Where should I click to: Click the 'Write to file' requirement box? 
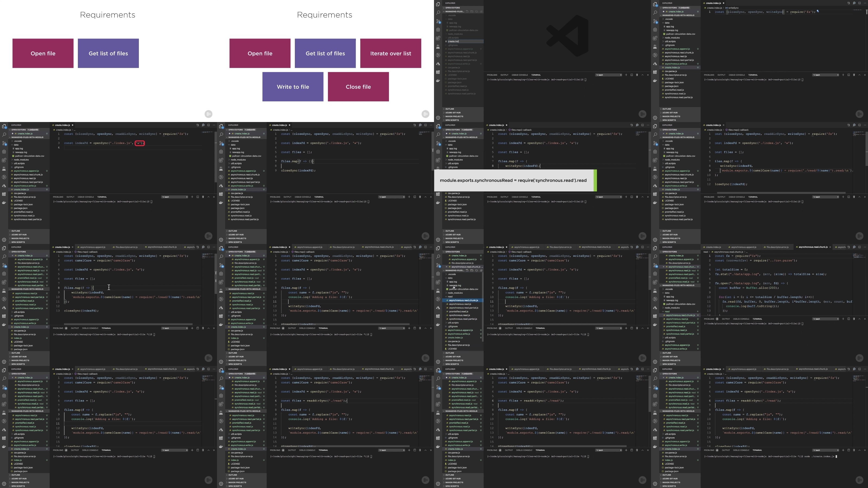pos(293,86)
